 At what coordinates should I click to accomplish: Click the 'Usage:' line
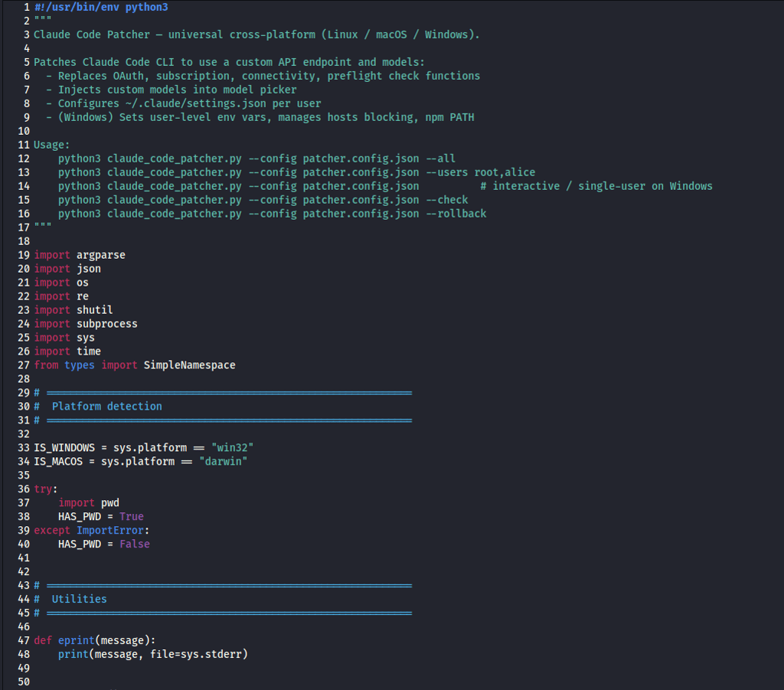(52, 145)
